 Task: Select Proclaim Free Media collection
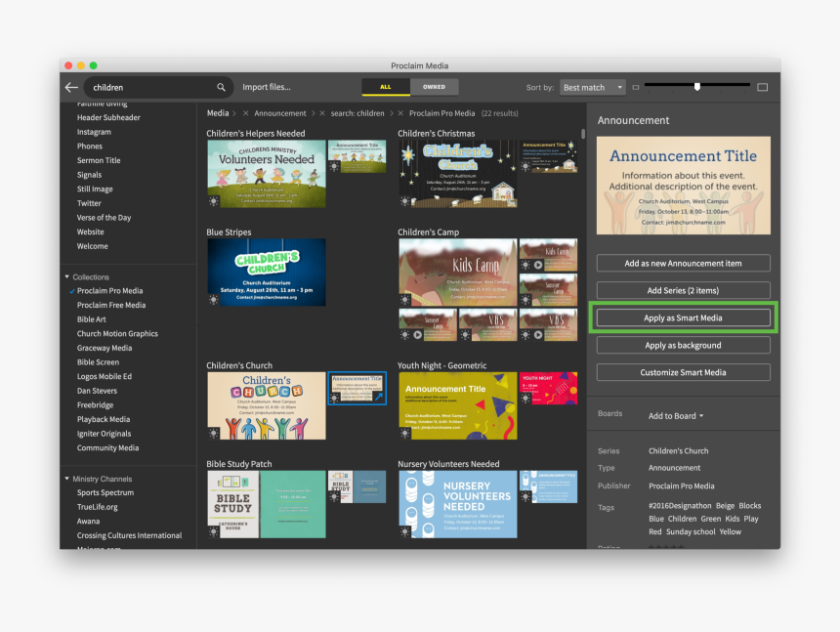[x=111, y=306]
